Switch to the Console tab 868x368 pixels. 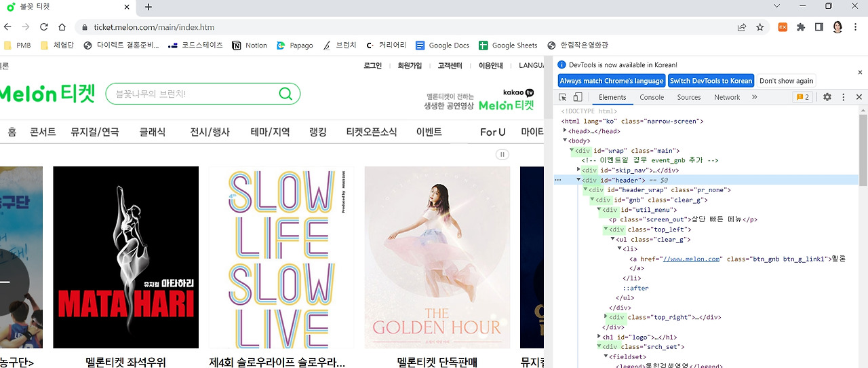[652, 97]
